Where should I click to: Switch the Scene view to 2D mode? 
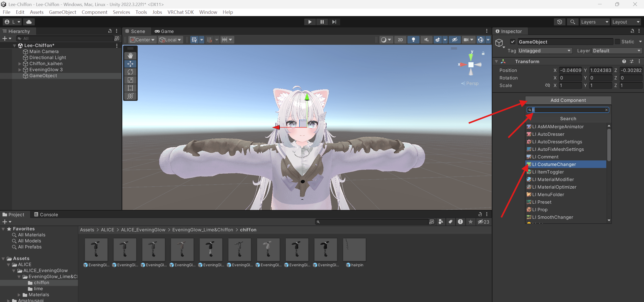tap(400, 39)
